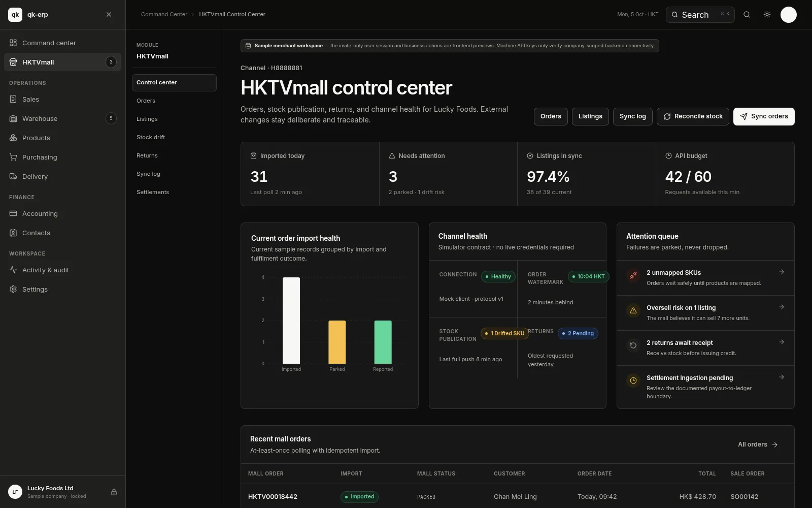Open the Products module
The width and height of the screenshot is (812, 508).
pyautogui.click(x=62, y=138)
